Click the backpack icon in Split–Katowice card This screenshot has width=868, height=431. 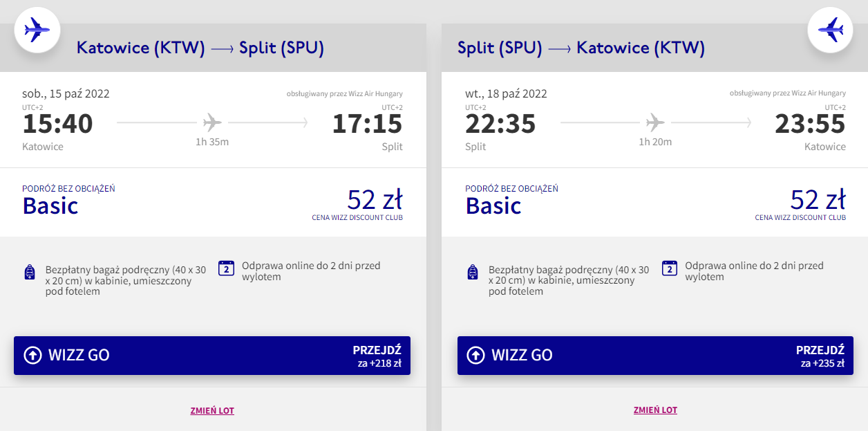point(473,272)
